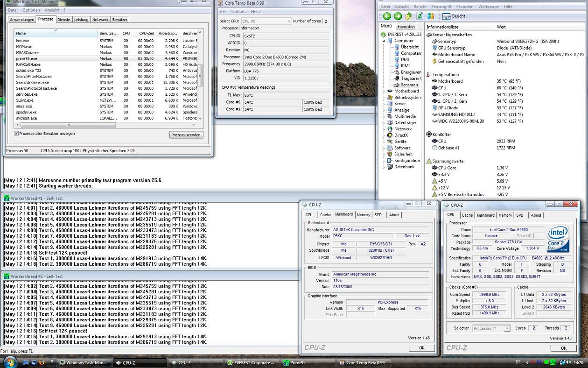The height and width of the screenshot is (368, 588).
Task: Click the Datenbank icon in EVEREST tree
Action: pos(390,167)
